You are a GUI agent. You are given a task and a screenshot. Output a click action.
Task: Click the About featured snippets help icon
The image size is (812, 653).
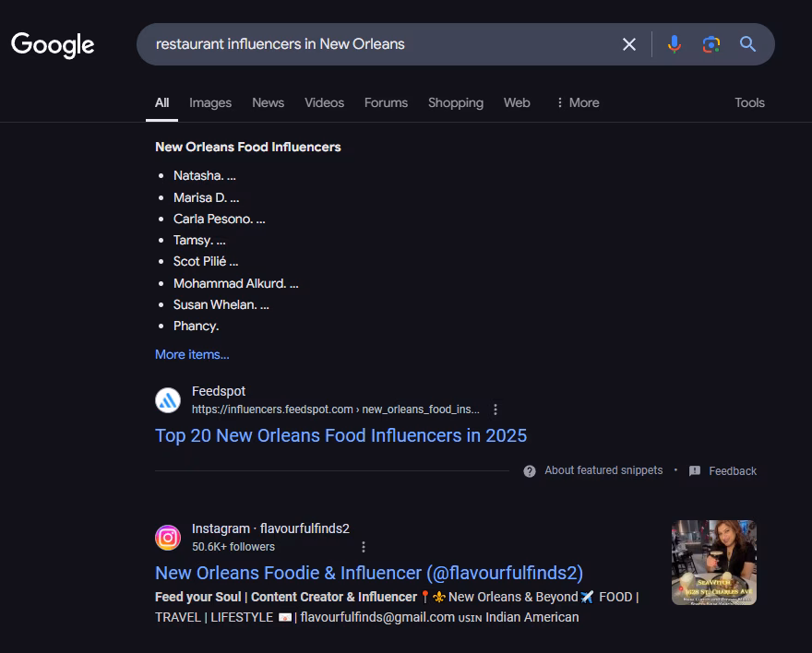pyautogui.click(x=530, y=471)
